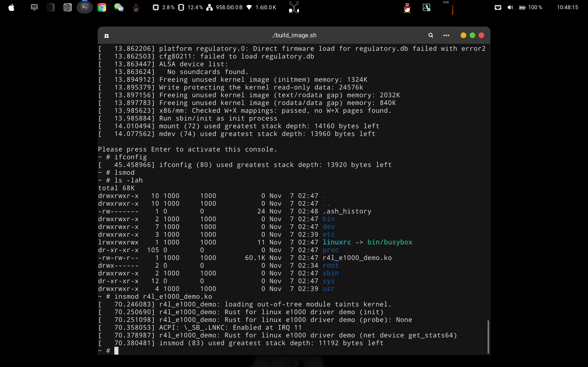Click the CPU usage 2.8% indicator
This screenshot has height=367, width=588.
tap(164, 8)
